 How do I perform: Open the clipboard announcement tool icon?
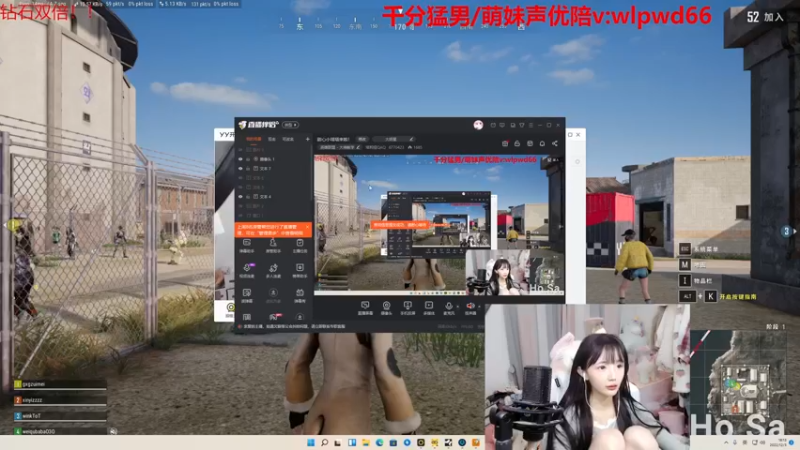pos(300,245)
